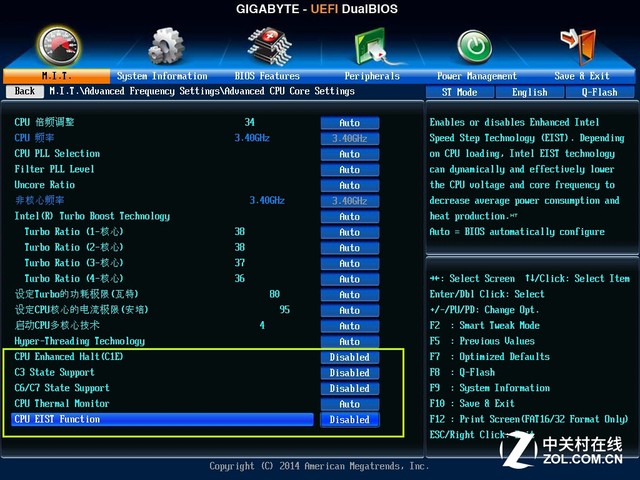Launch Q-Flash from the top bar
Viewport: 640px width, 480px height.
(x=600, y=92)
